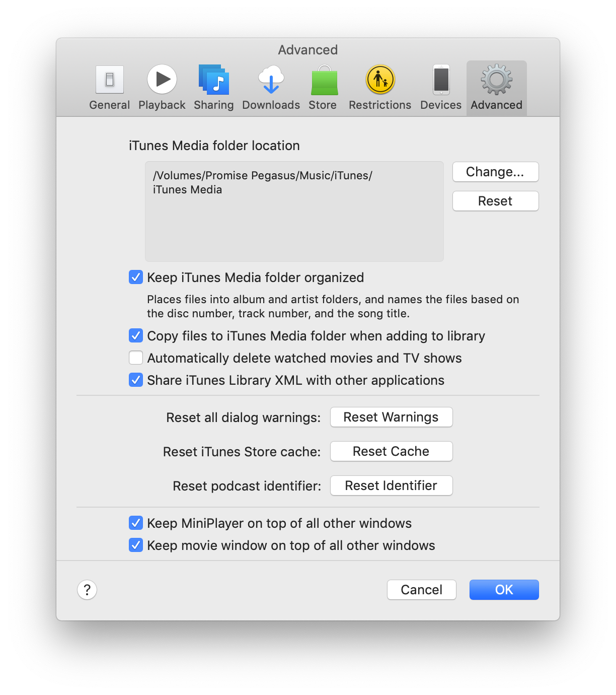The height and width of the screenshot is (695, 616).
Task: Switch to the Store tab label
Action: coord(323,105)
